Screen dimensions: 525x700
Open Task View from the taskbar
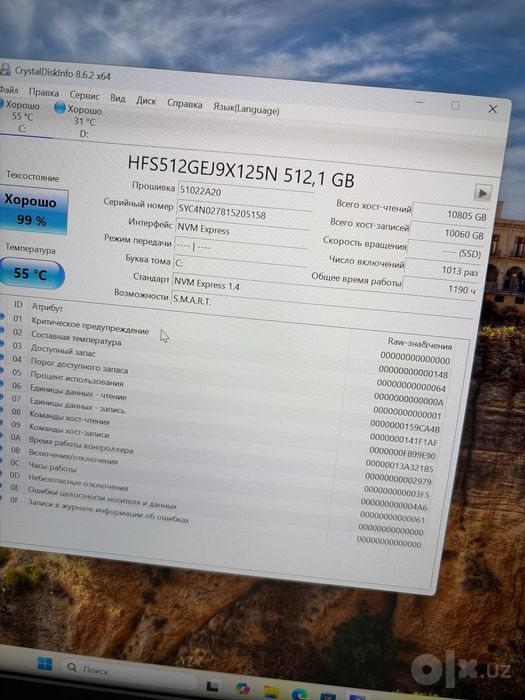point(212,685)
